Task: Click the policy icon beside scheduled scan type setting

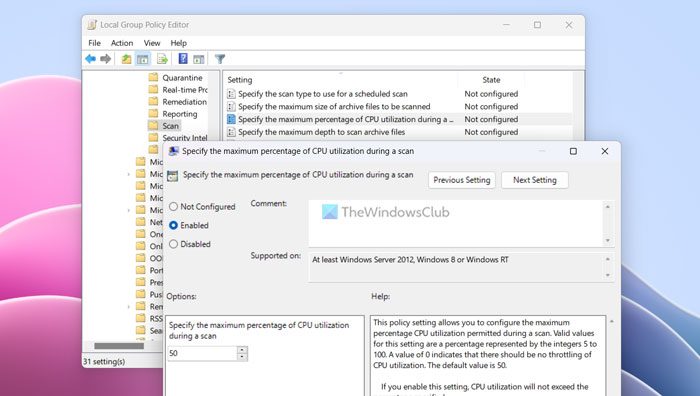Action: (x=231, y=94)
